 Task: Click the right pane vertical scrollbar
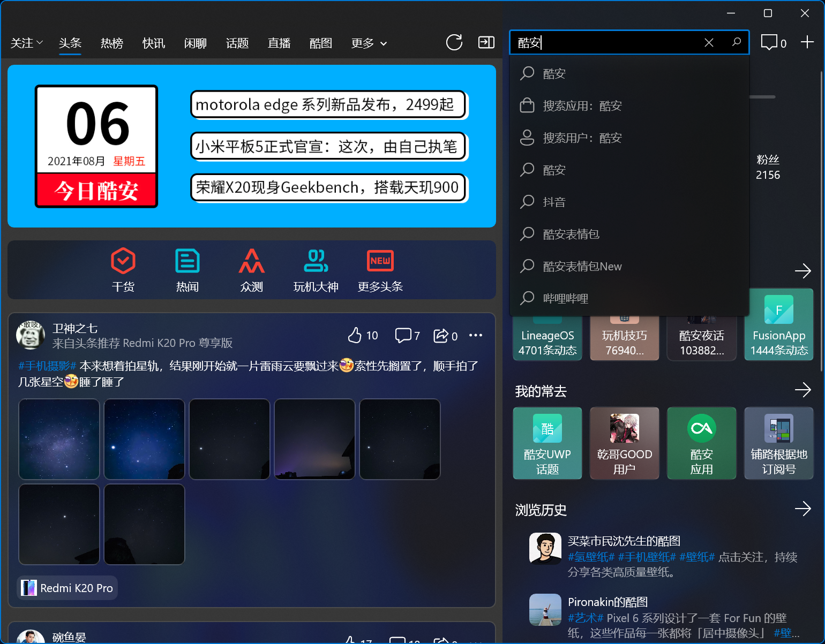tap(821, 222)
